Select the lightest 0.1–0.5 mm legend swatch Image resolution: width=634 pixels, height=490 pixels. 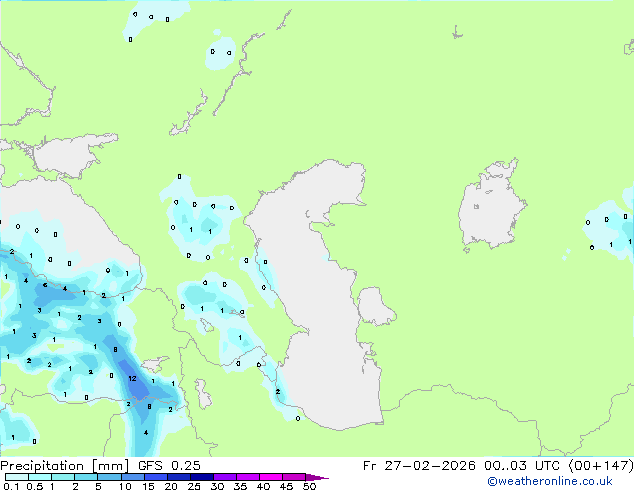click(x=17, y=477)
